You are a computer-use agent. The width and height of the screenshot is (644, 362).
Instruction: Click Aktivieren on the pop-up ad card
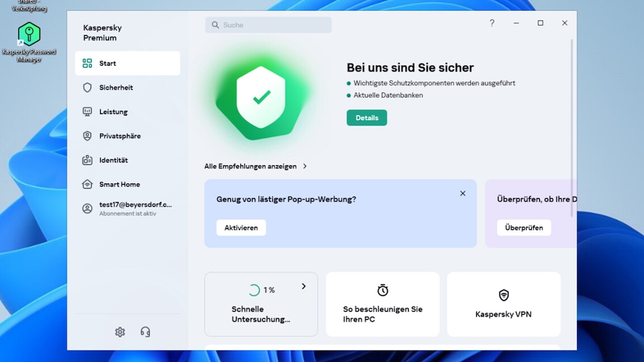241,228
